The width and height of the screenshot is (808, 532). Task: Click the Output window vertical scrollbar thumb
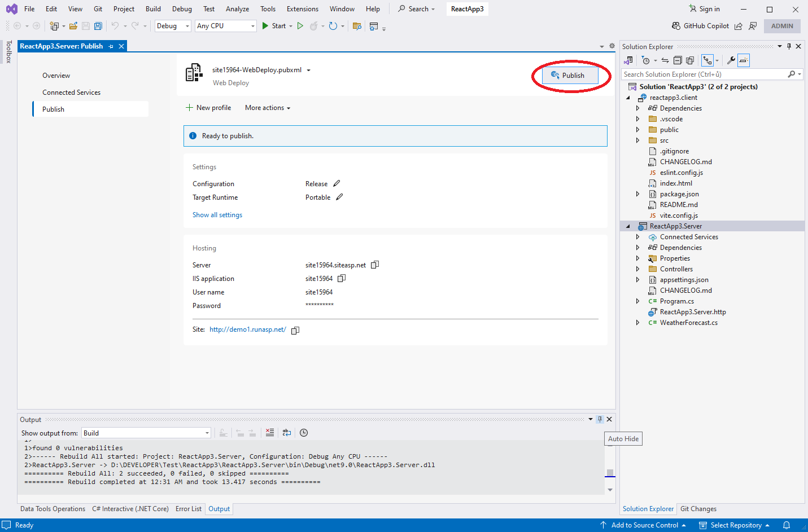coord(610,473)
